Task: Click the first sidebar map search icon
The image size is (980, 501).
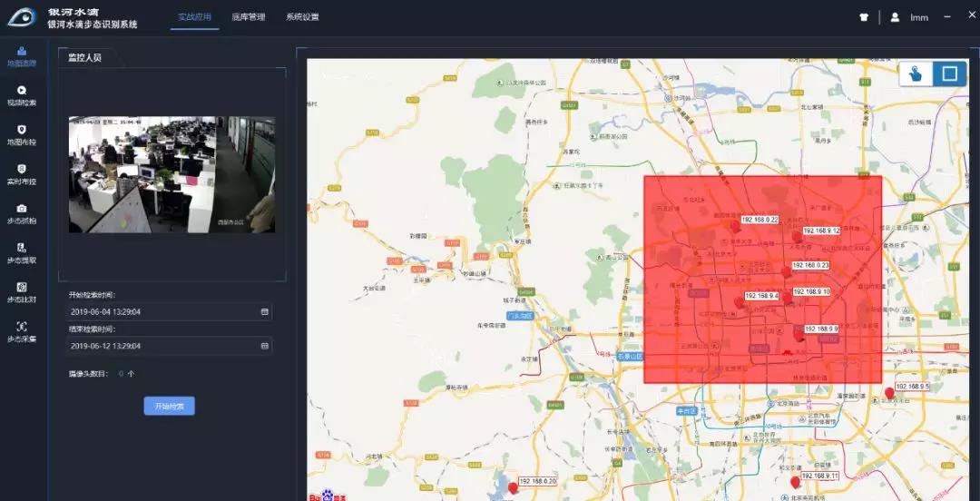Action: (x=22, y=52)
